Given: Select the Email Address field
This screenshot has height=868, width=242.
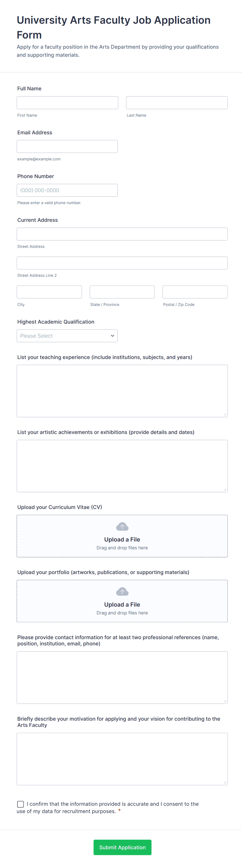Looking at the screenshot, I should click(x=67, y=146).
